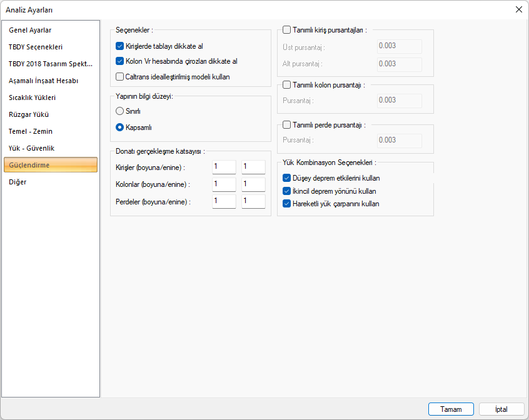The image size is (529, 420).
Task: Disable Düşey deprem etkilerini kullan
Action: click(287, 178)
